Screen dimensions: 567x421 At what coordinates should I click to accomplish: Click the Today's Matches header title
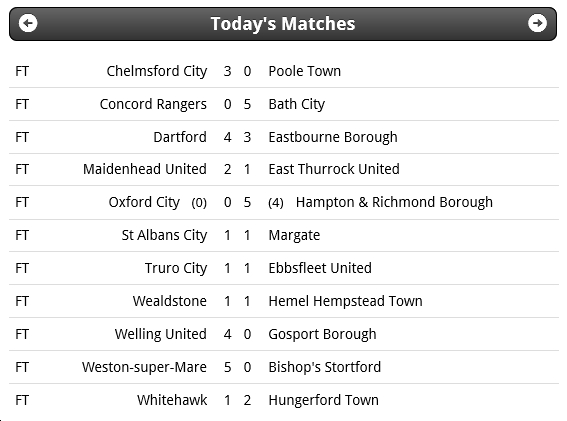tap(283, 24)
